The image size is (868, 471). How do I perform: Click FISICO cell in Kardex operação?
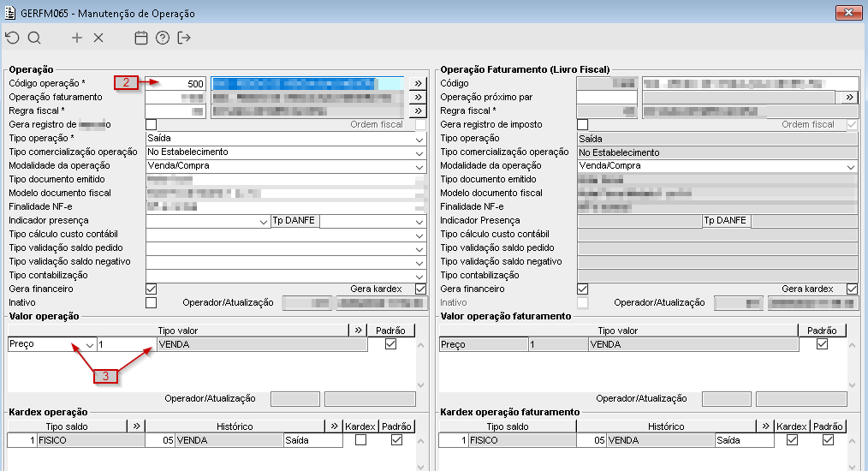[x=91, y=440]
